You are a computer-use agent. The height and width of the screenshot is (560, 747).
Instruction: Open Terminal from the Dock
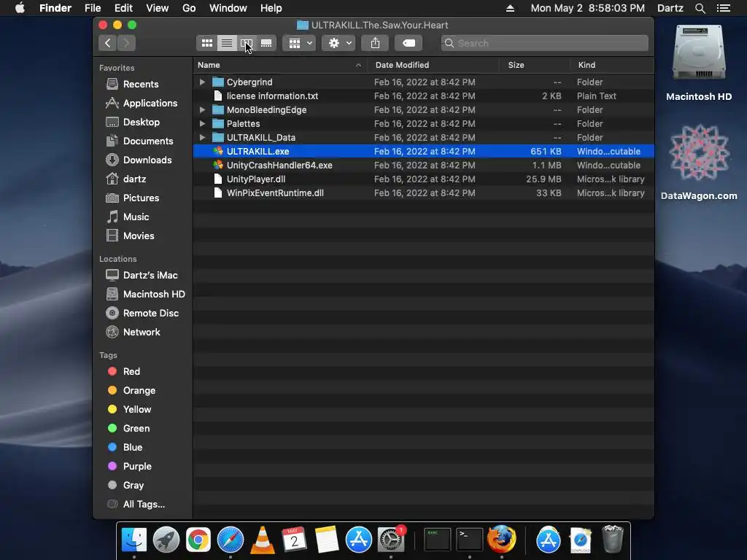[x=469, y=540]
